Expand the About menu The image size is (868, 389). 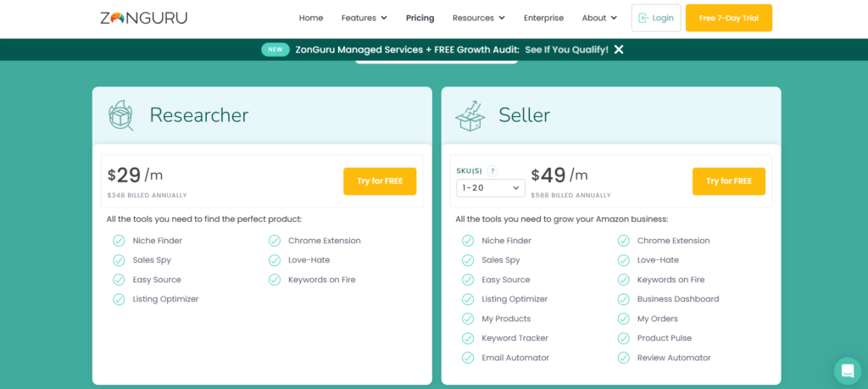click(599, 18)
